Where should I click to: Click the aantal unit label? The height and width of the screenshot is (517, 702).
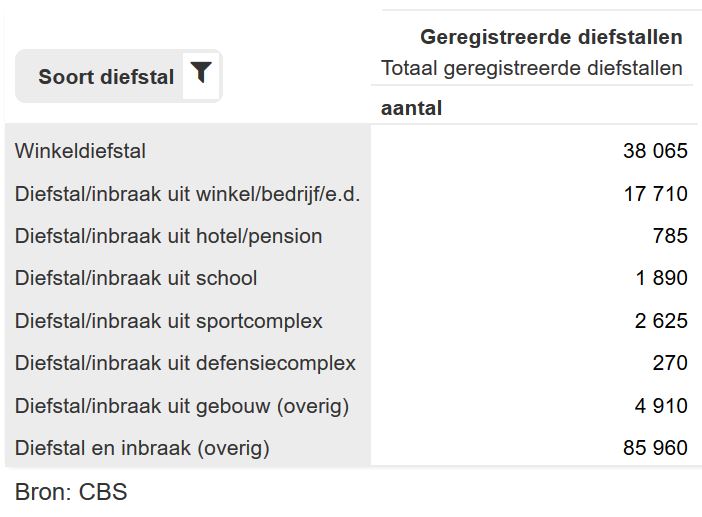pyautogui.click(x=411, y=108)
